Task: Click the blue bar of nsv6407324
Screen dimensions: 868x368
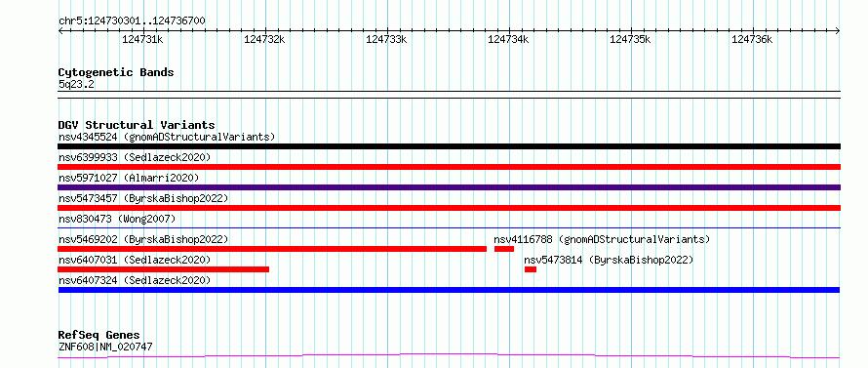Action: [449, 290]
